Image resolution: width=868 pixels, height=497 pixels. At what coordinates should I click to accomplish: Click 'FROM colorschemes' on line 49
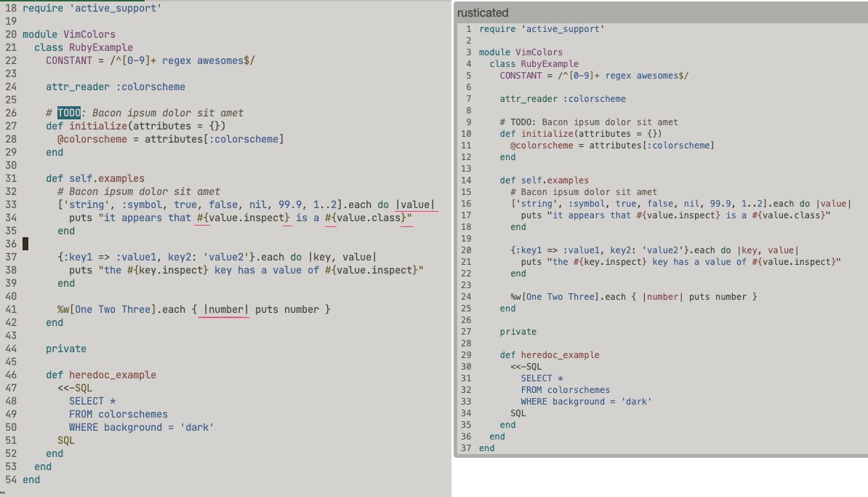coord(118,415)
